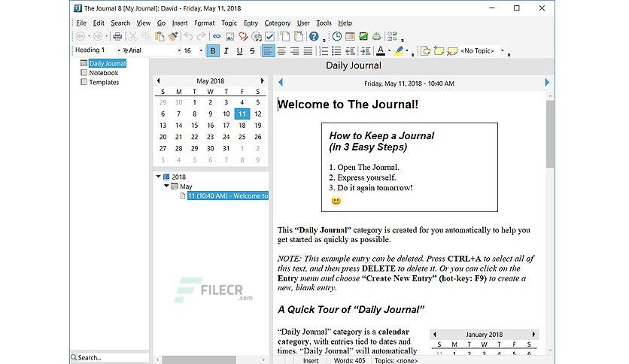The width and height of the screenshot is (629, 364).
Task: Click the remove topic note icon
Action: point(452,51)
